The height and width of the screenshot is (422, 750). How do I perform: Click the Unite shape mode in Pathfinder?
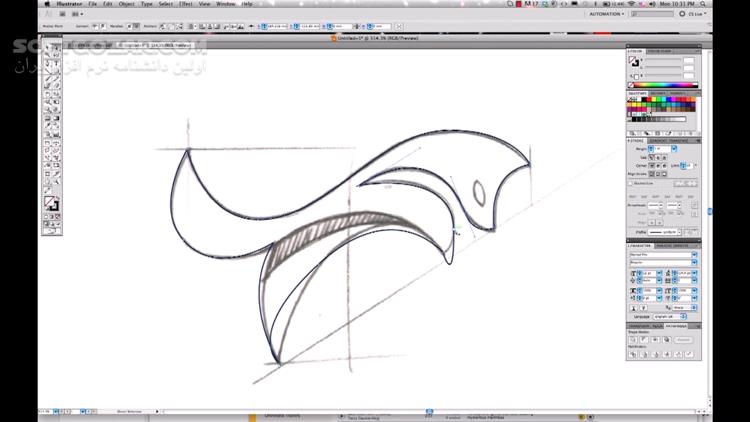point(633,340)
